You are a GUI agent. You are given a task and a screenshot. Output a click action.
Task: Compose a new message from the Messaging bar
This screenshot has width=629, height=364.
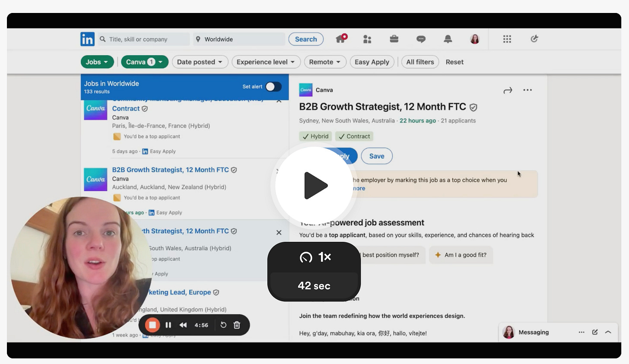click(595, 332)
